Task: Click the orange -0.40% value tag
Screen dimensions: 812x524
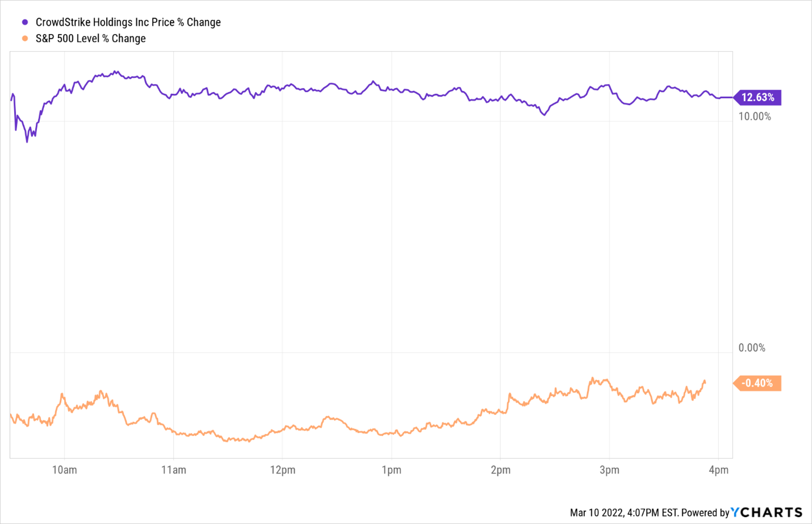Action: [x=758, y=383]
